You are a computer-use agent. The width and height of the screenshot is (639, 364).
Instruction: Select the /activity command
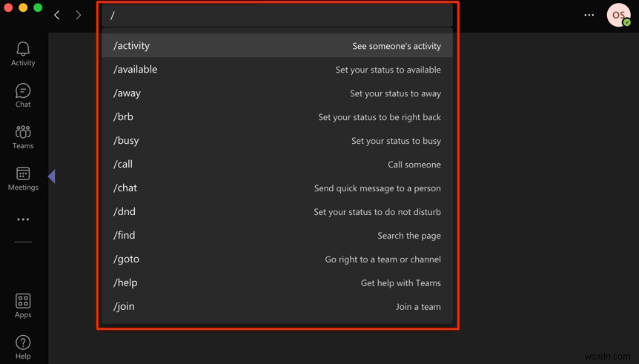(277, 46)
